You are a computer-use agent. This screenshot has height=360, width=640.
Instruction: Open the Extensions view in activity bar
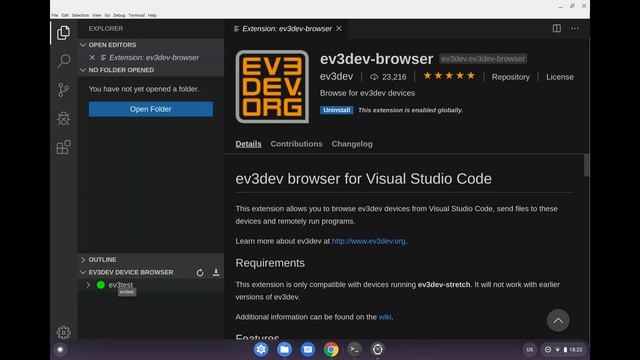(63, 147)
